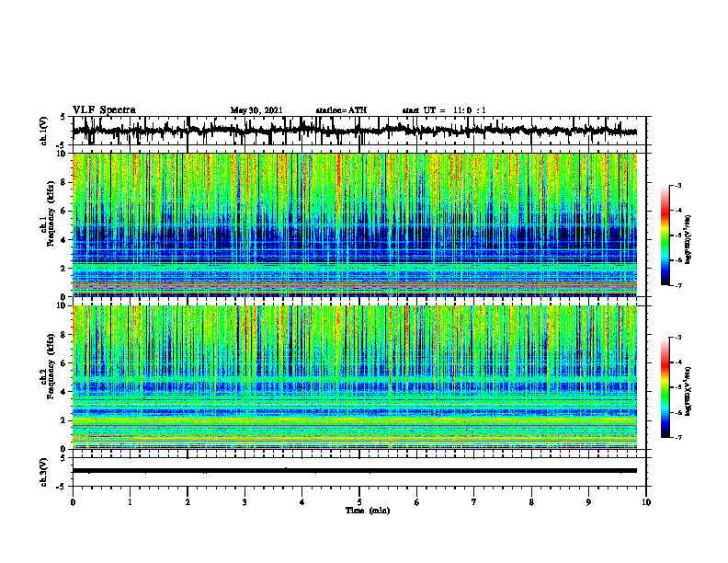Click time axis tick label "2"
The width and height of the screenshot is (728, 563).
point(188,502)
